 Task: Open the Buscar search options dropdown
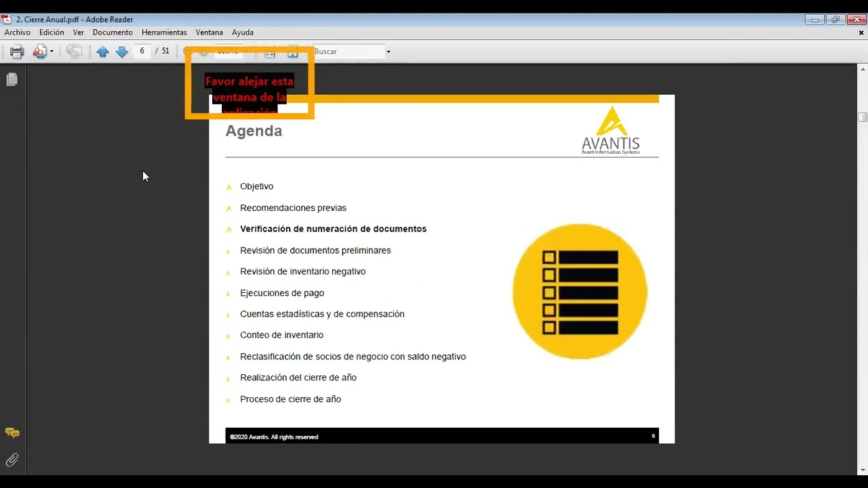388,52
